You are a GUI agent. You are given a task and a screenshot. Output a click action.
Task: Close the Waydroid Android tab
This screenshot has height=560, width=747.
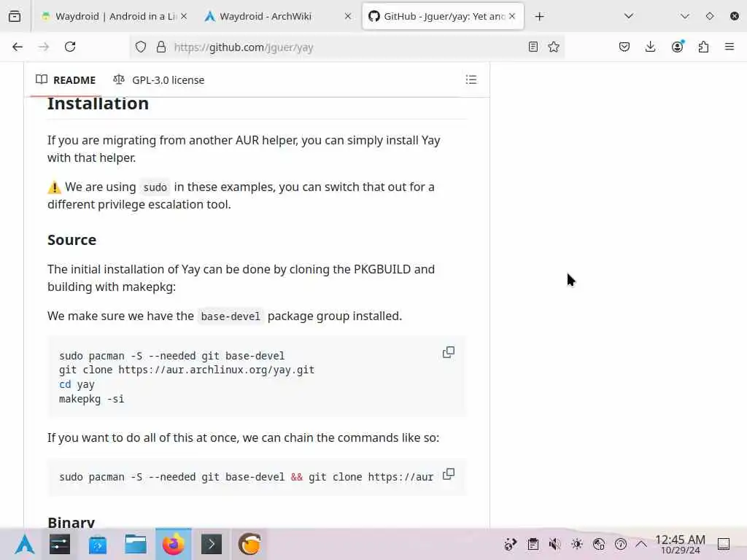(184, 16)
